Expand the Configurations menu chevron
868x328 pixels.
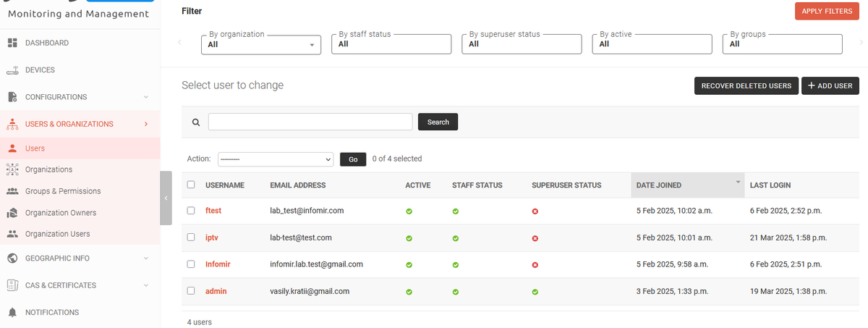146,97
